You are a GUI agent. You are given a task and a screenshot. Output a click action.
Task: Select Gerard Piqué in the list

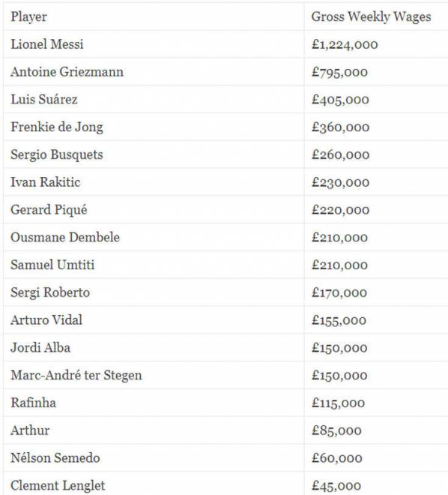[x=49, y=210]
